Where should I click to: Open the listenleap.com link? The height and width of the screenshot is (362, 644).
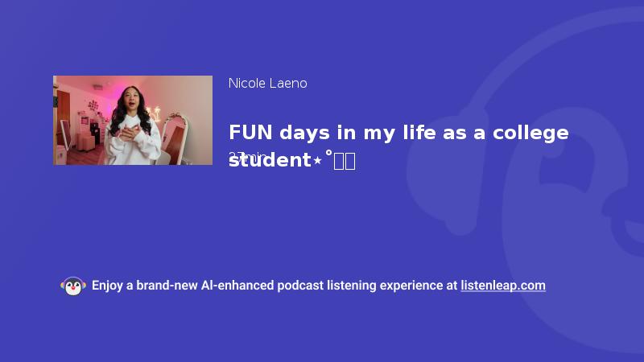(x=503, y=286)
